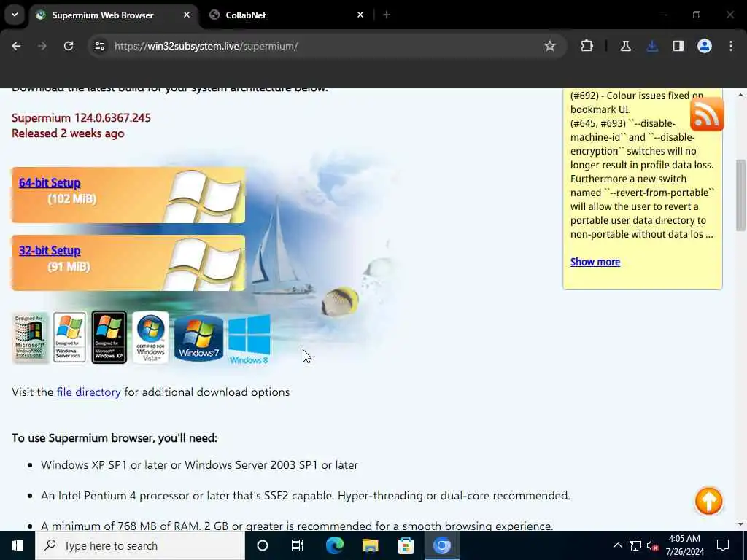Toggle the browser side panel
Viewport: 747px width, 560px height.
pyautogui.click(x=678, y=46)
